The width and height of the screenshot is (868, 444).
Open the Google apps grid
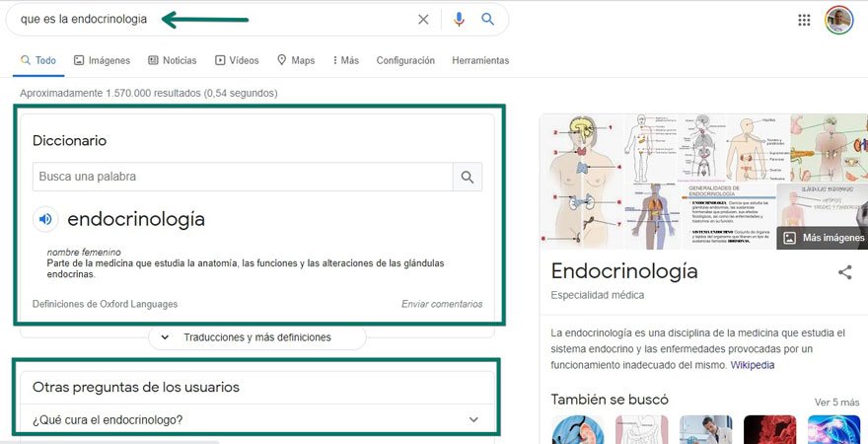click(804, 20)
